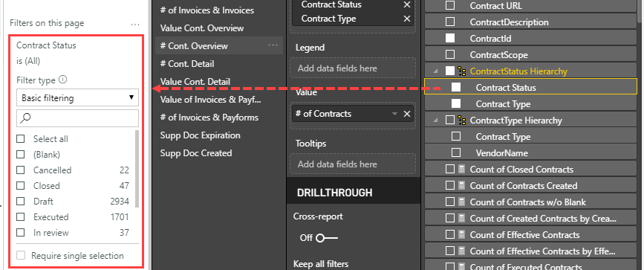This screenshot has height=270, width=644.
Task: Check (Blank) filter option
Action: 21,155
